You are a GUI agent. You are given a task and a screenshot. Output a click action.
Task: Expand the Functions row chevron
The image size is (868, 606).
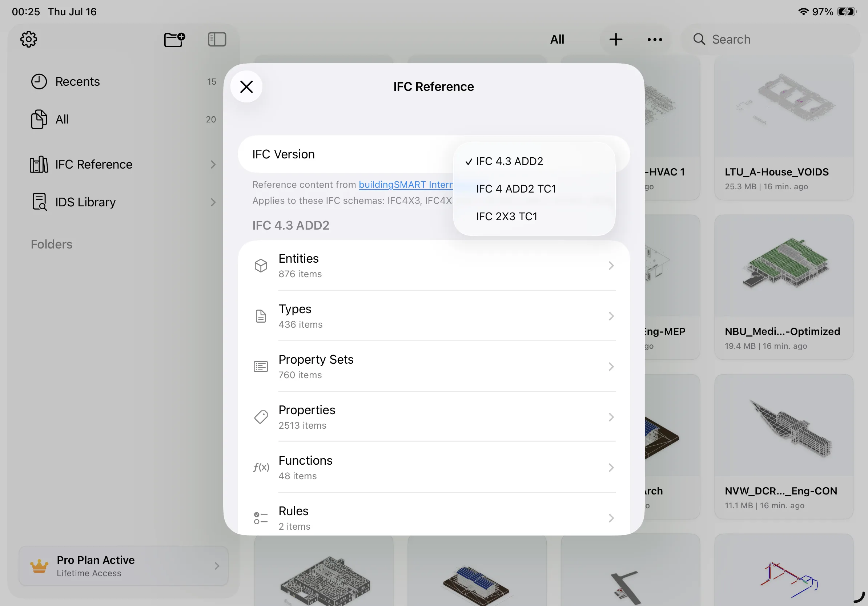point(611,467)
